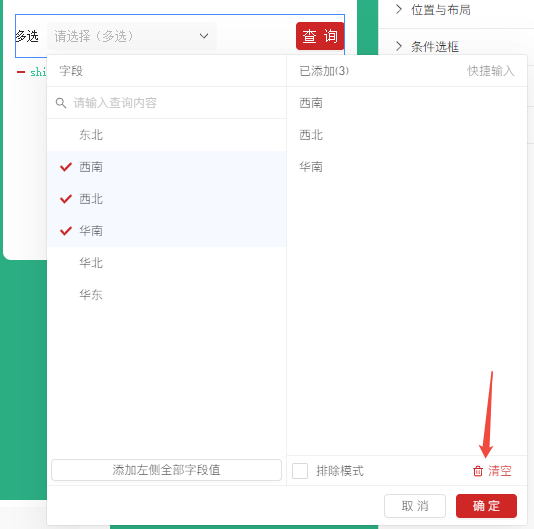Click the search magnifier icon
Viewport: 534px width, 529px height.
[61, 103]
